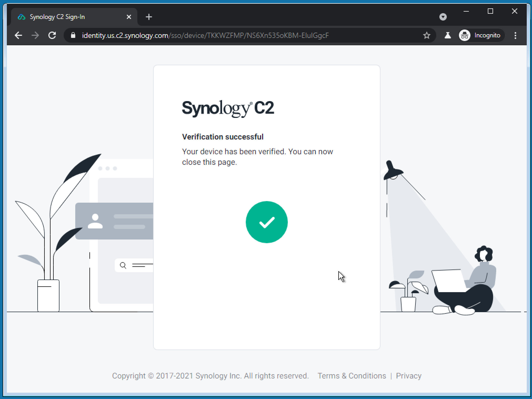Maximize the browser window
Screen dimensions: 532x399
[x=490, y=11]
